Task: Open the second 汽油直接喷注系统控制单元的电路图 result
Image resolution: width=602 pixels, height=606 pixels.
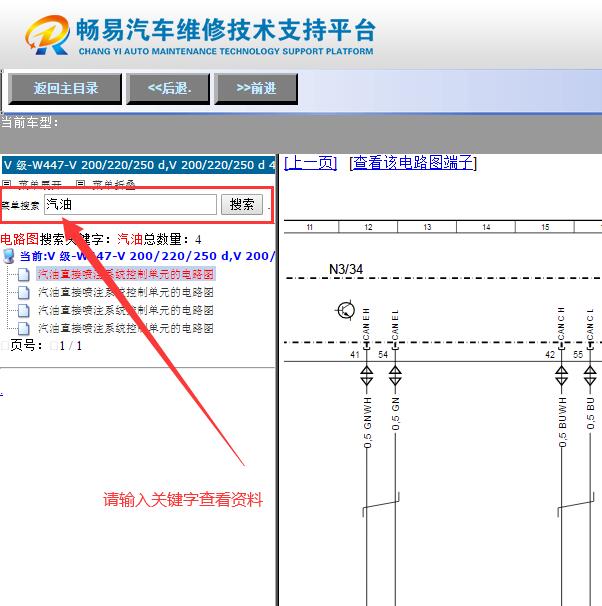Action: point(126,293)
